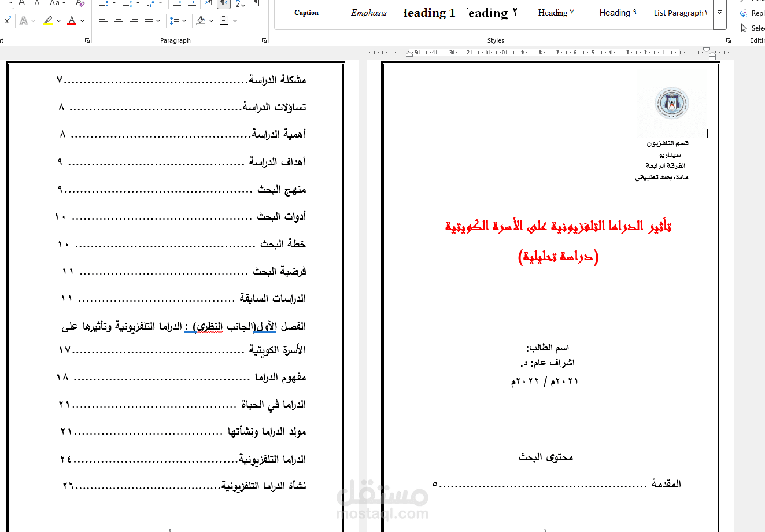Open multilevel list options
765x532 pixels.
(x=150, y=3)
